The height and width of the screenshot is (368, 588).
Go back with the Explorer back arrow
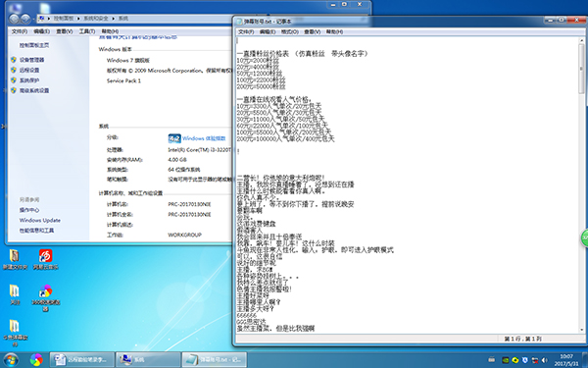(x=15, y=19)
